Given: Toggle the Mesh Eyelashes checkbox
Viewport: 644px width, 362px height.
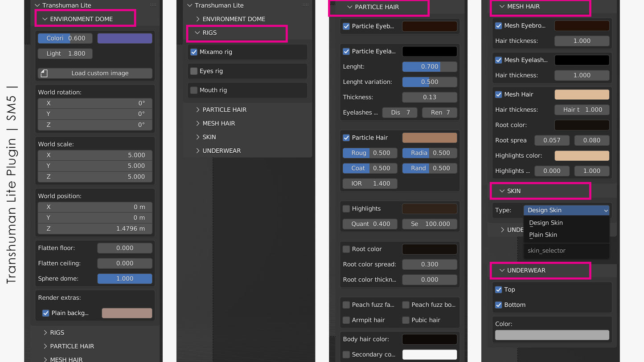Looking at the screenshot, I should (499, 60).
